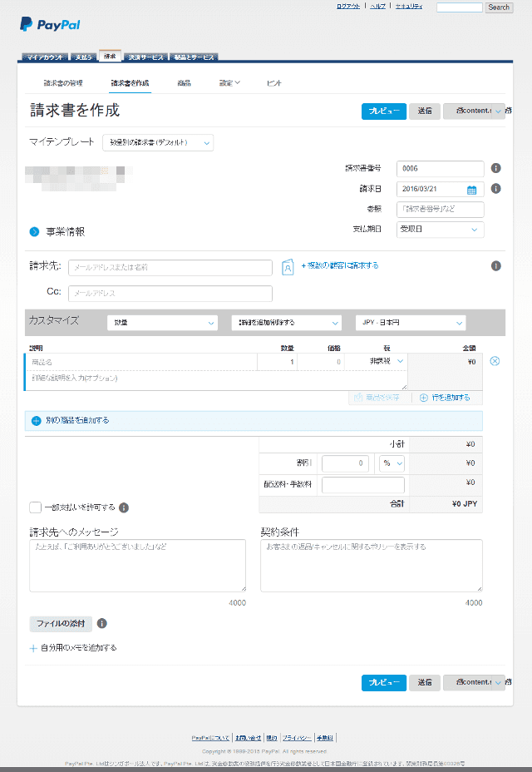Click top 送信 button

point(425,111)
